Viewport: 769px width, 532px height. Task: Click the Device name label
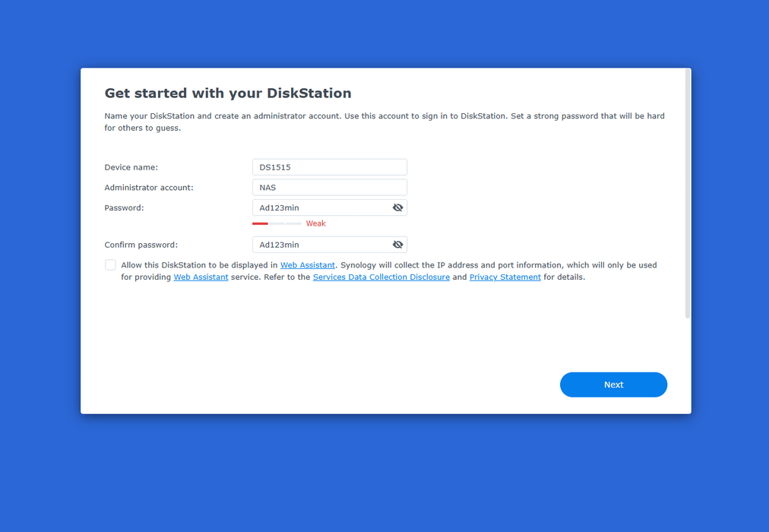[x=131, y=167]
